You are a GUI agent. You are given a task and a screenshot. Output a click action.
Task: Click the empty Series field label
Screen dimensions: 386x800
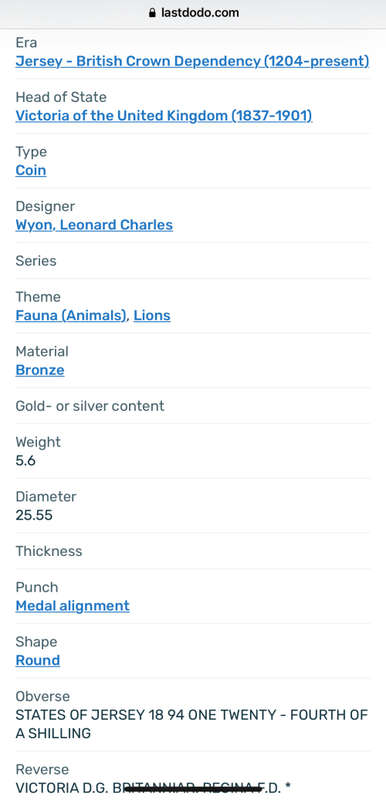click(36, 261)
